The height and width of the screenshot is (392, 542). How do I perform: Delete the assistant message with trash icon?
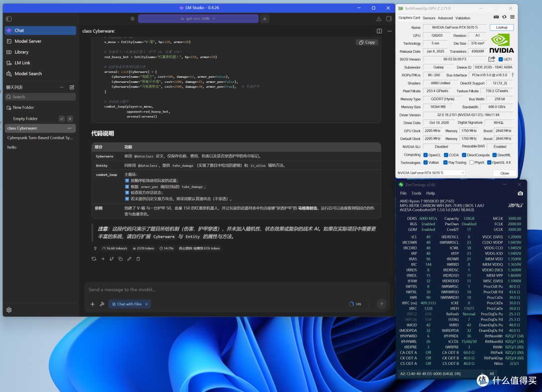click(138, 259)
